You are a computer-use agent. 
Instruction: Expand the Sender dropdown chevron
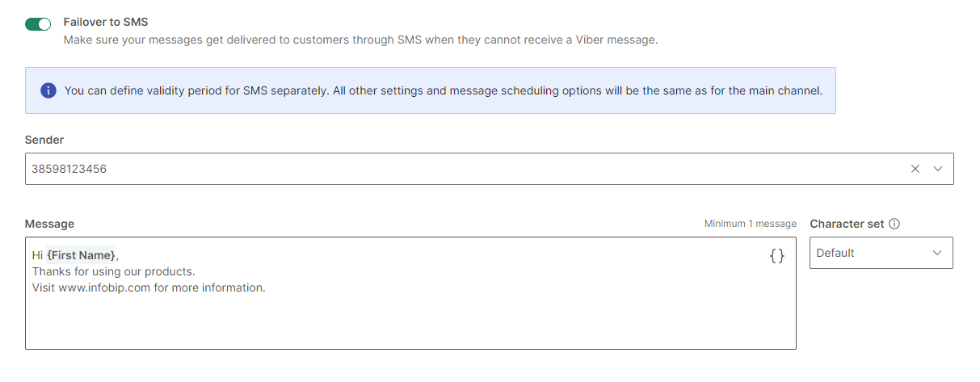[x=938, y=169]
